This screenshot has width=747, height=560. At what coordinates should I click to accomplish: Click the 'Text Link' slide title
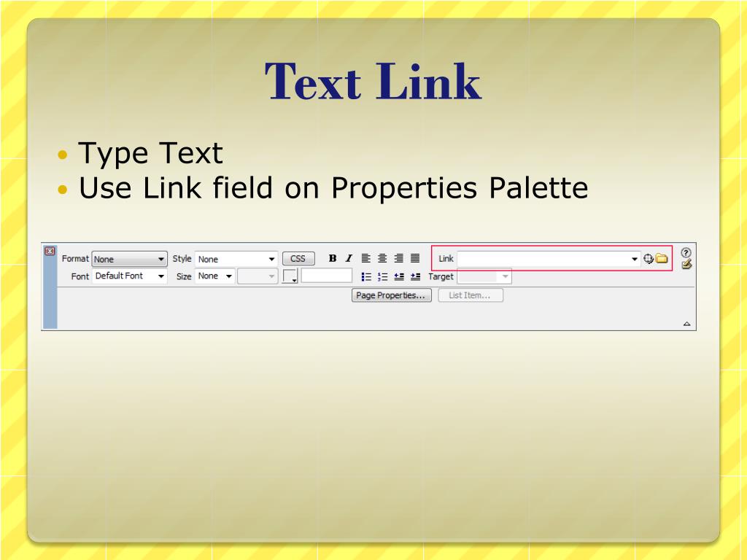pos(373,81)
